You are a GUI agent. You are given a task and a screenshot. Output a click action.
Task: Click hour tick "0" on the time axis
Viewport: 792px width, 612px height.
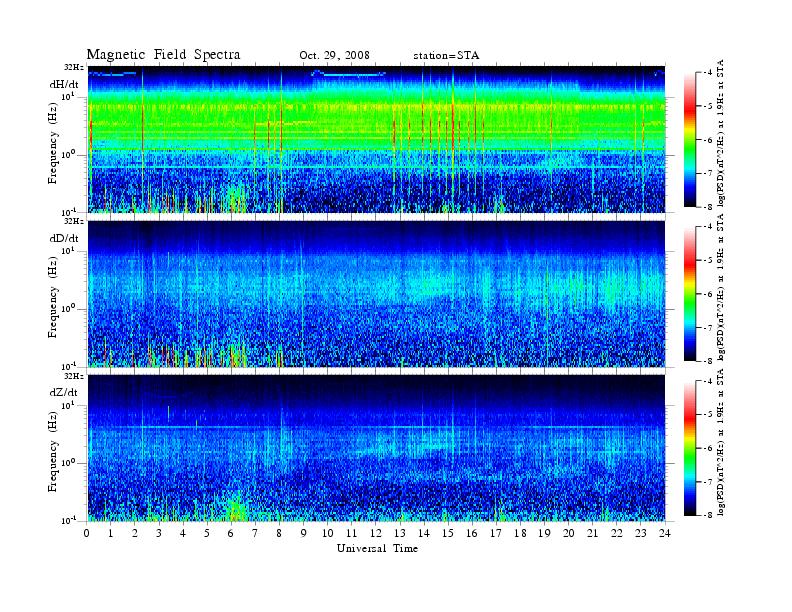coord(87,533)
